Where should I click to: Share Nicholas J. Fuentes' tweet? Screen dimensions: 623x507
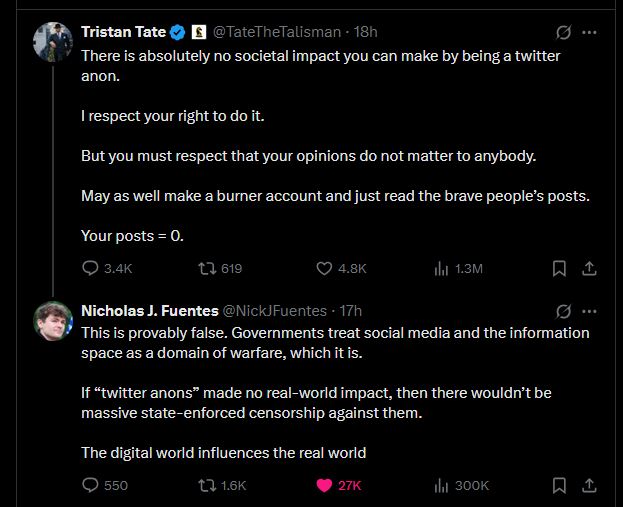590,485
